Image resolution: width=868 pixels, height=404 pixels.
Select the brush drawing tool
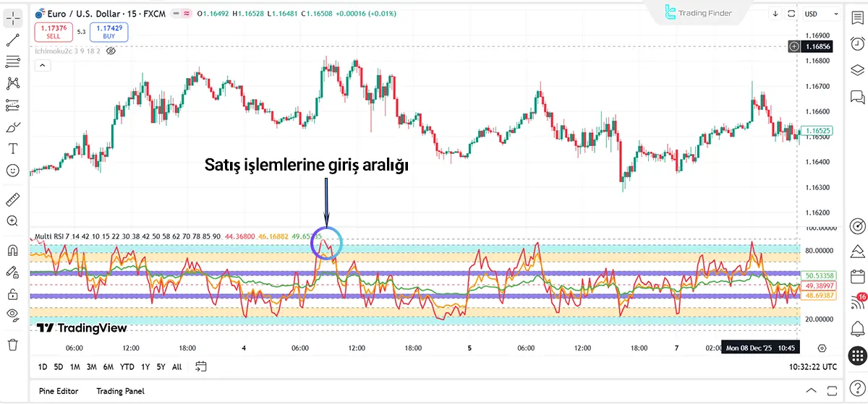coord(12,127)
